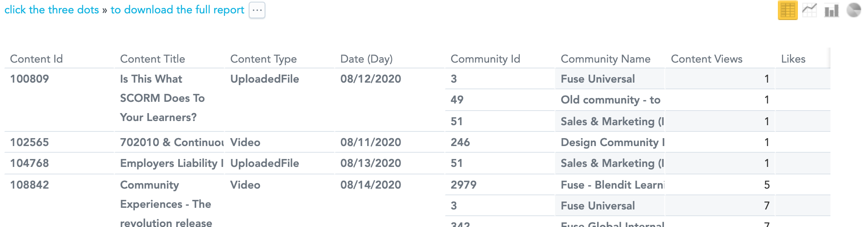Select the Content Type column header
Screen dimensions: 868x227
click(263, 59)
